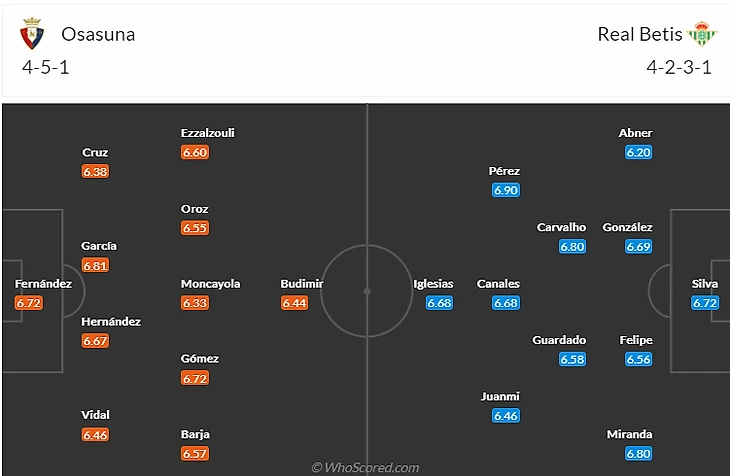Viewport: 730px width, 476px height.
Task: Click Barja's 6.57 rating badge
Action: click(x=195, y=454)
